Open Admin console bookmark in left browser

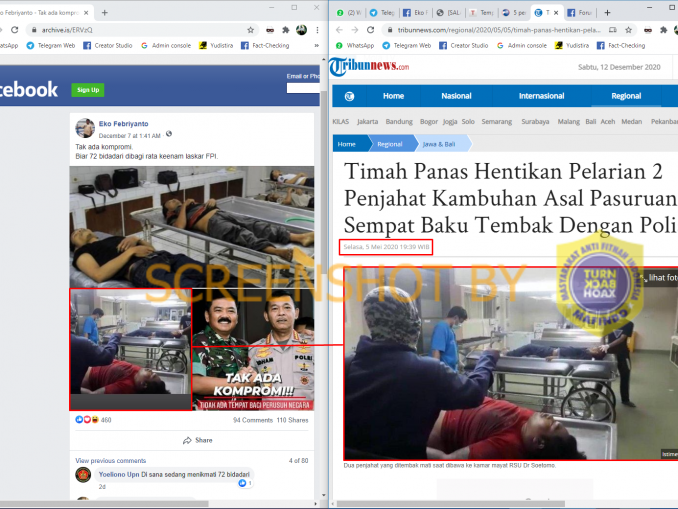click(x=166, y=45)
